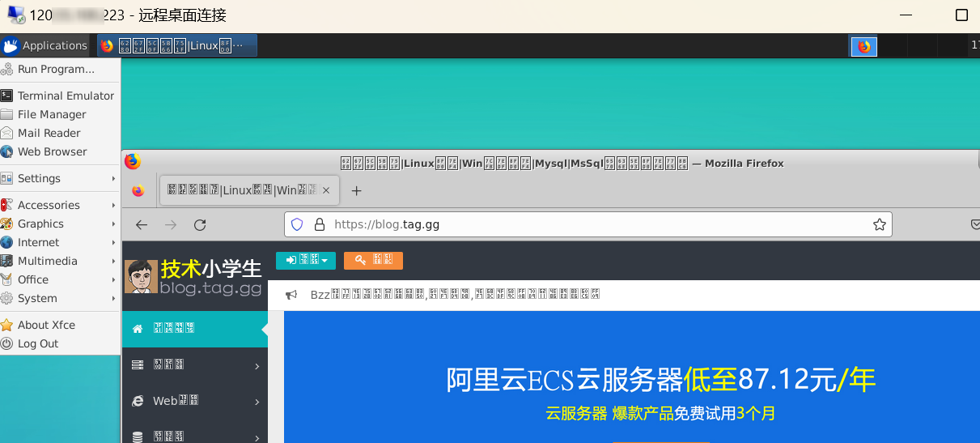Screen dimensions: 980x443
Task: Click the orange key button in header
Action: (x=373, y=260)
